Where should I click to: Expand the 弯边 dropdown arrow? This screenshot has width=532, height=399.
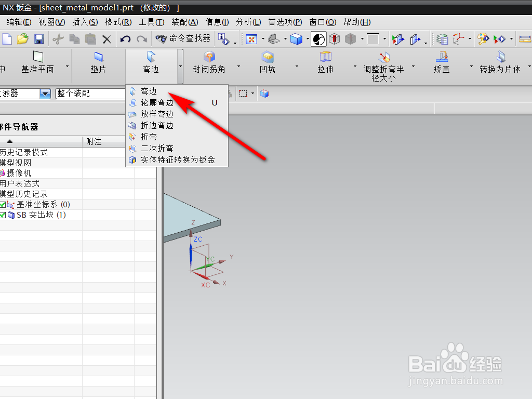click(180, 66)
